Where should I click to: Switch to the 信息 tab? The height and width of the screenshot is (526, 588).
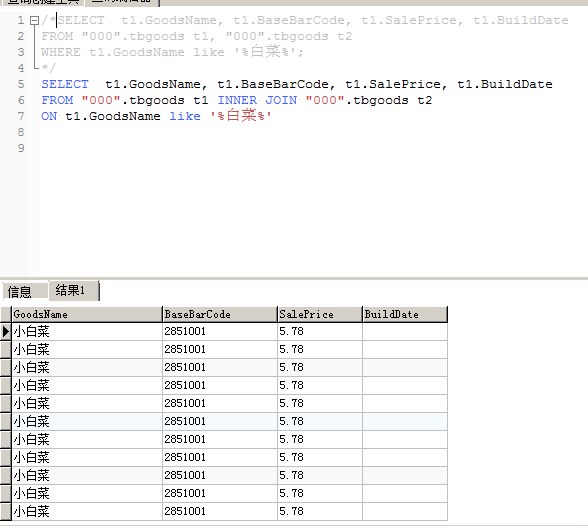pyautogui.click(x=25, y=291)
